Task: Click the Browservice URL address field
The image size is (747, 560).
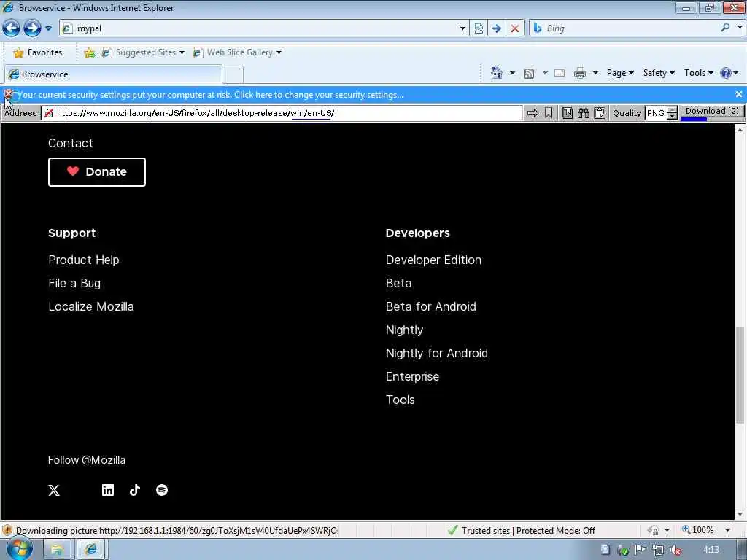Action: coord(282,113)
